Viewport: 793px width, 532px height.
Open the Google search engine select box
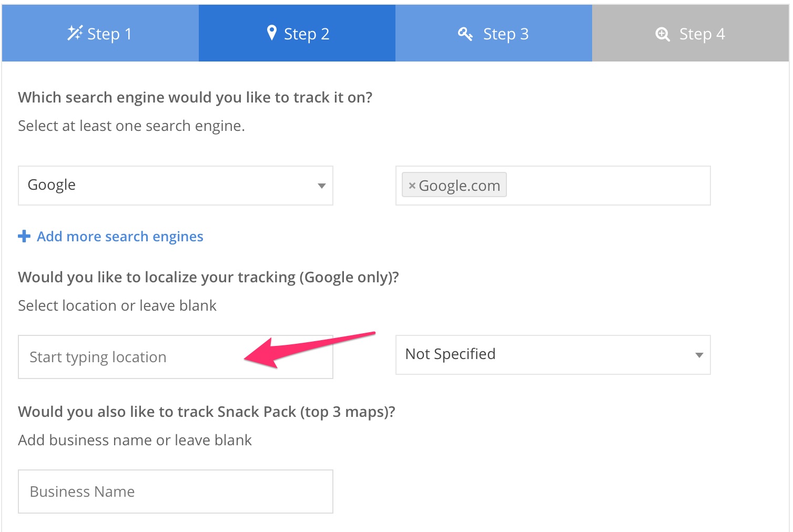(176, 186)
